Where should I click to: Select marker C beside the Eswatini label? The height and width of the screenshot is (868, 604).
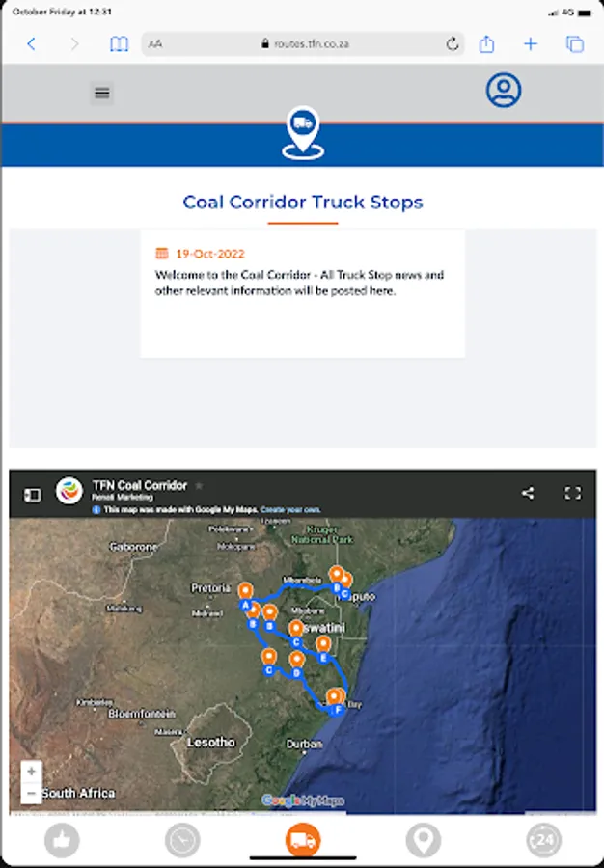click(x=296, y=634)
